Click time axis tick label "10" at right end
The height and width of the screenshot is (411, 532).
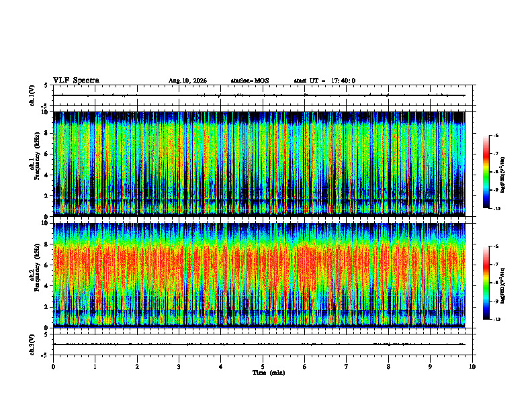(x=472, y=367)
